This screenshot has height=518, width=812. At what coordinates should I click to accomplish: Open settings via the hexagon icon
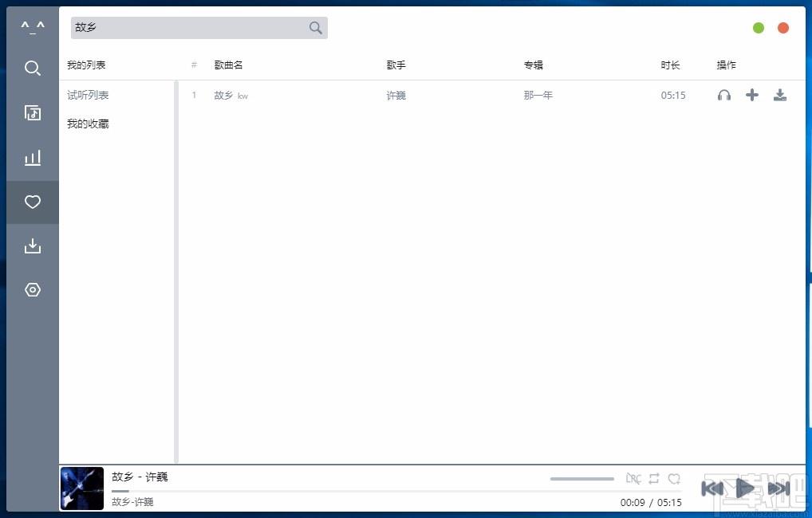pyautogui.click(x=33, y=290)
